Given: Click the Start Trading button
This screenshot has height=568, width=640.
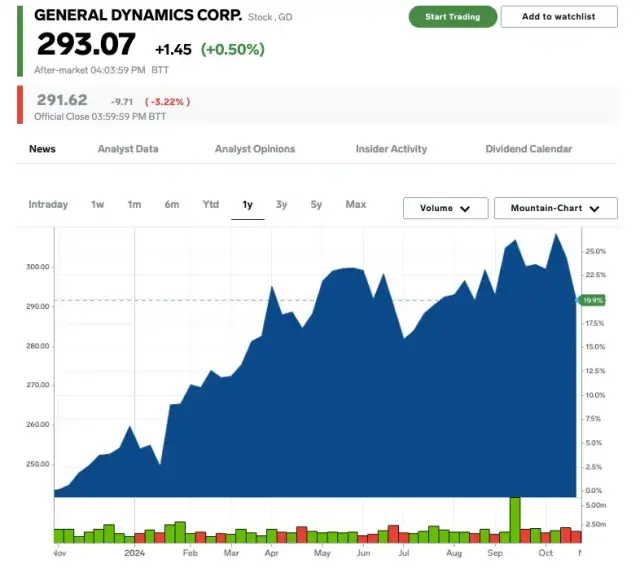Looking at the screenshot, I should coord(451,17).
